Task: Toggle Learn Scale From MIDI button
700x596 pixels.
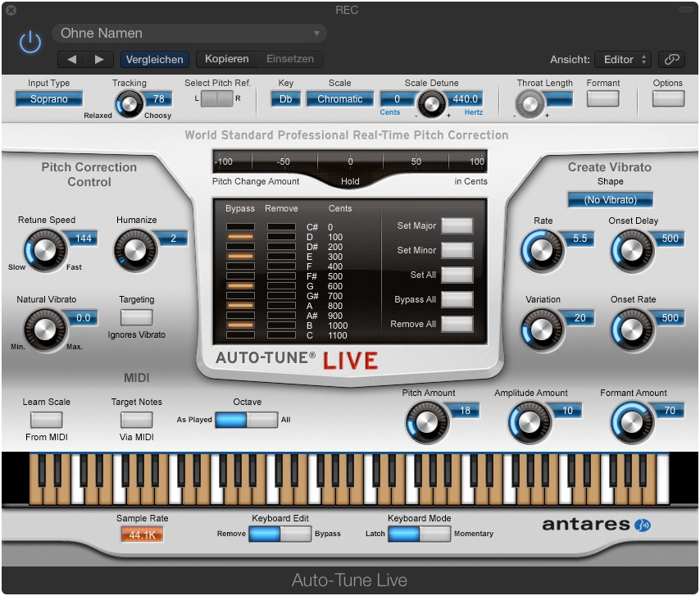Action: tap(47, 420)
